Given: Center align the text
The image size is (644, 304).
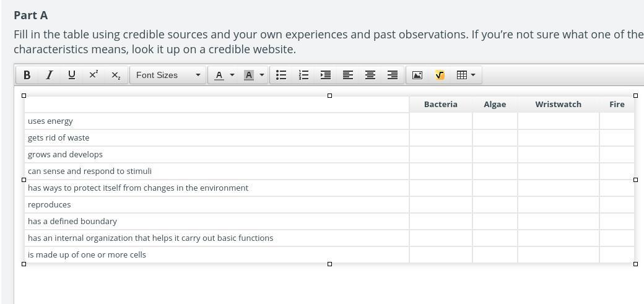Looking at the screenshot, I should pos(370,75).
